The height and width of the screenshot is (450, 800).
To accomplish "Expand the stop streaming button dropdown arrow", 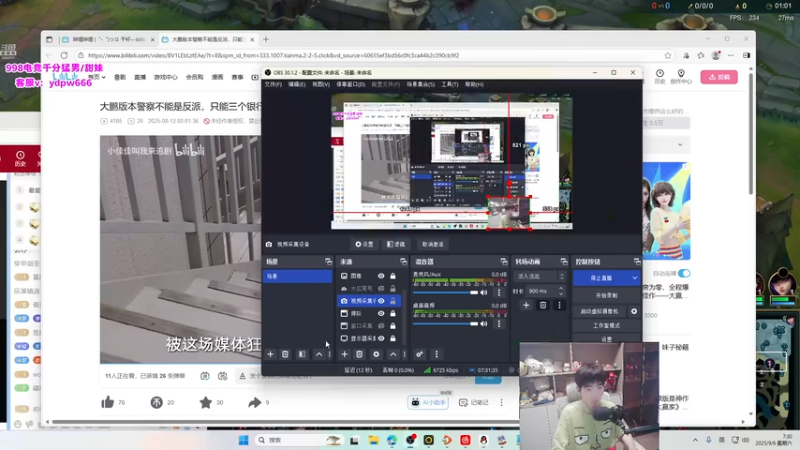I will click(x=635, y=278).
